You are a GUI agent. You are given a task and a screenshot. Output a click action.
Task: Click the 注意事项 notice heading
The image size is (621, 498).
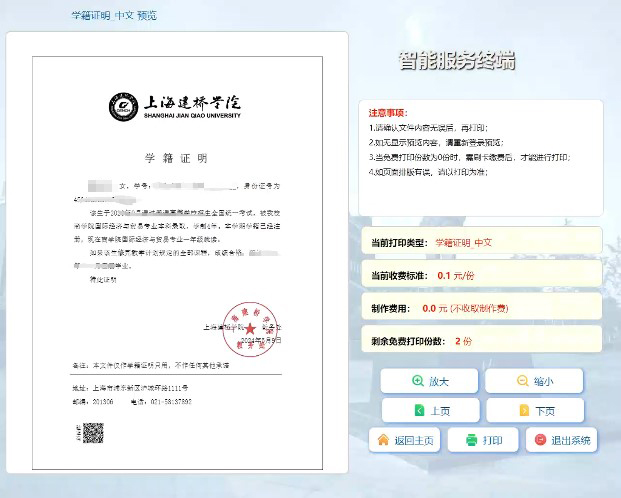pyautogui.click(x=388, y=114)
